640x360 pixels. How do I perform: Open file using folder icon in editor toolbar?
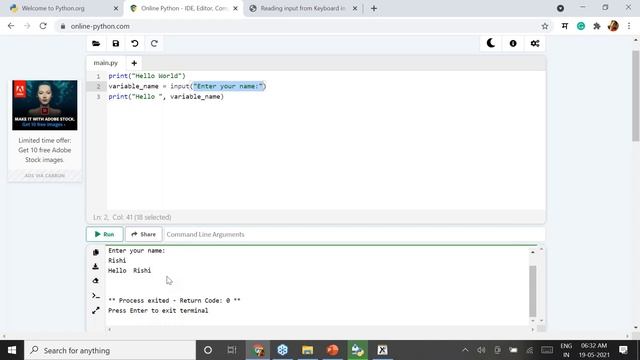click(96, 43)
